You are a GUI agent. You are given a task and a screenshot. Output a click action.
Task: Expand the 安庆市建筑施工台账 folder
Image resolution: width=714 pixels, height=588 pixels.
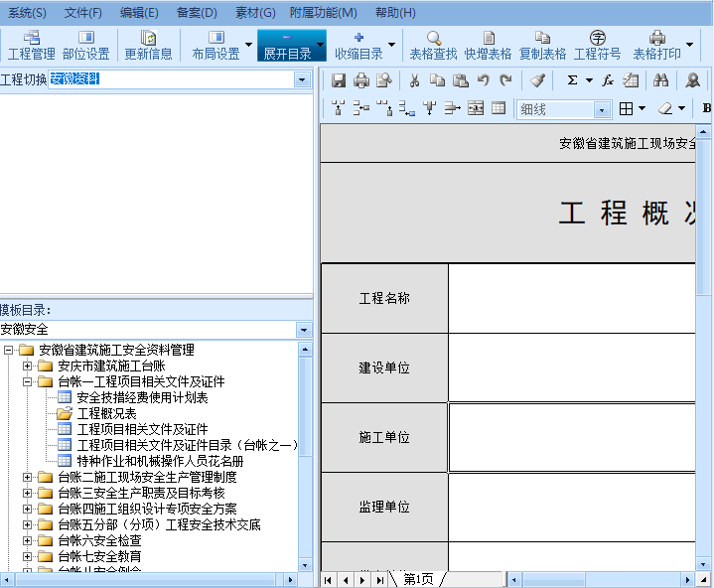pyautogui.click(x=28, y=366)
